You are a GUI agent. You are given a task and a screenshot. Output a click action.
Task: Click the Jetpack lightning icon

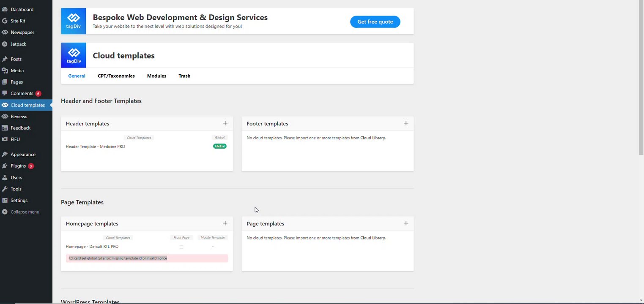[x=5, y=44]
